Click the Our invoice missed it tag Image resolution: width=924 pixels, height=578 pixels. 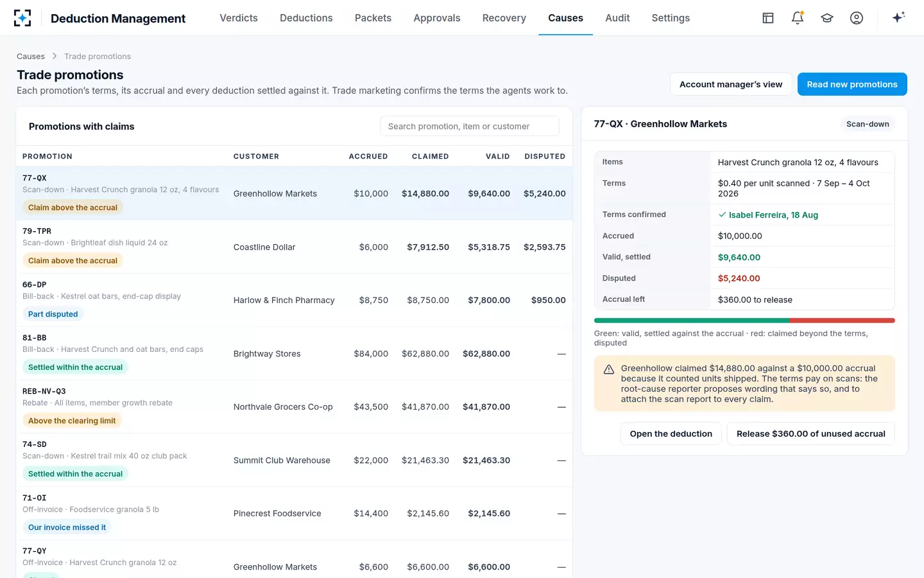[x=67, y=527]
